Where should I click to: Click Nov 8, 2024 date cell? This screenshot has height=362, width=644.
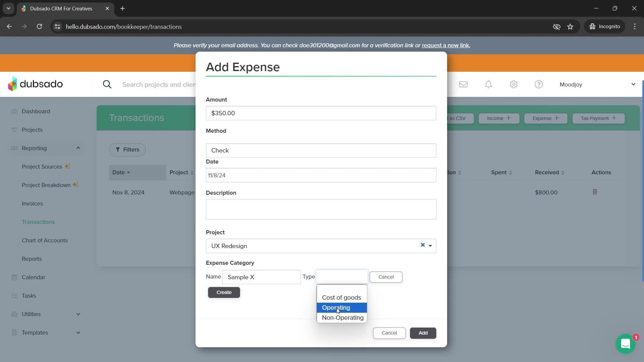tap(128, 192)
